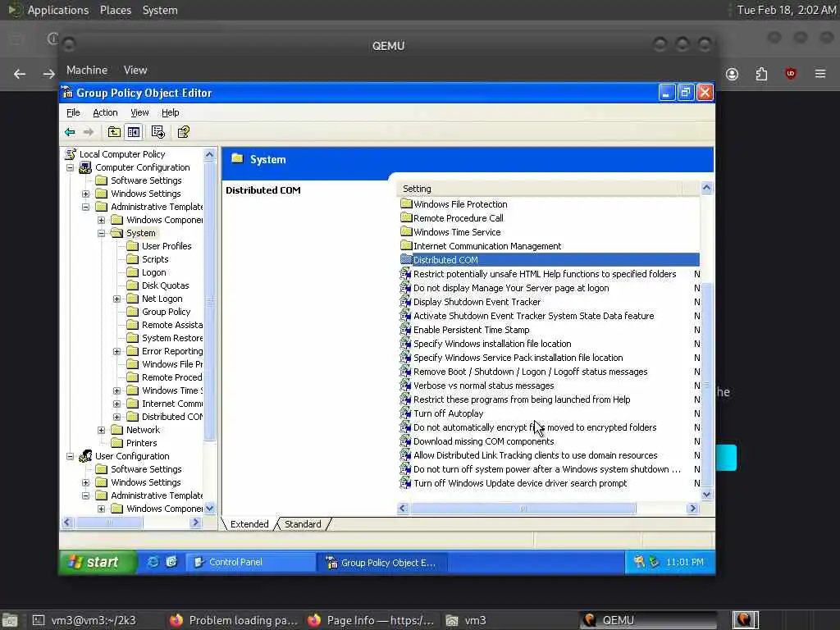840x630 pixels.
Task: Click Group Policy Object Editor taskbar button
Action: pos(382,563)
